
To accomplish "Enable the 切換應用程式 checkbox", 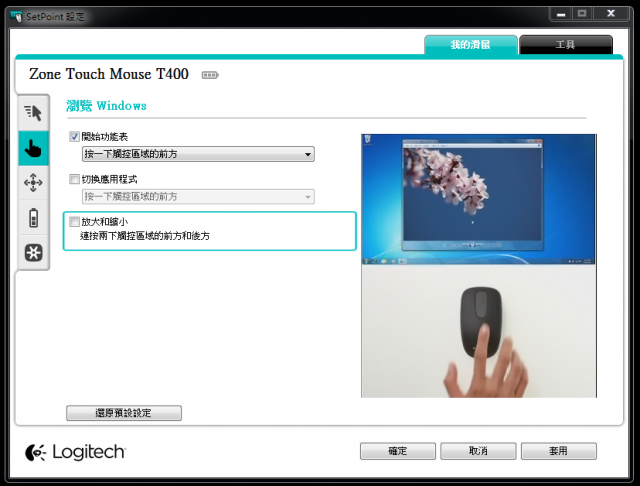I will [74, 179].
